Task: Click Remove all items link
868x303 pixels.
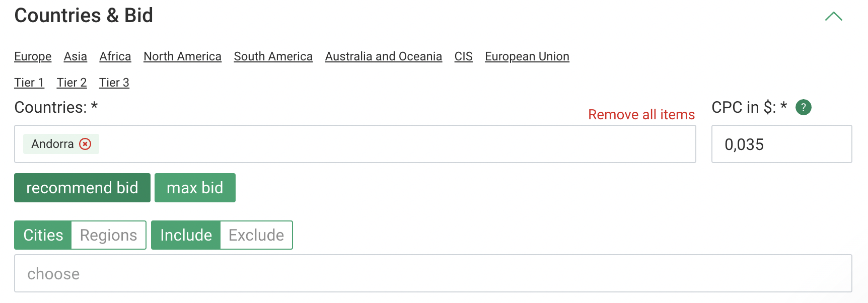Action: pyautogui.click(x=641, y=115)
